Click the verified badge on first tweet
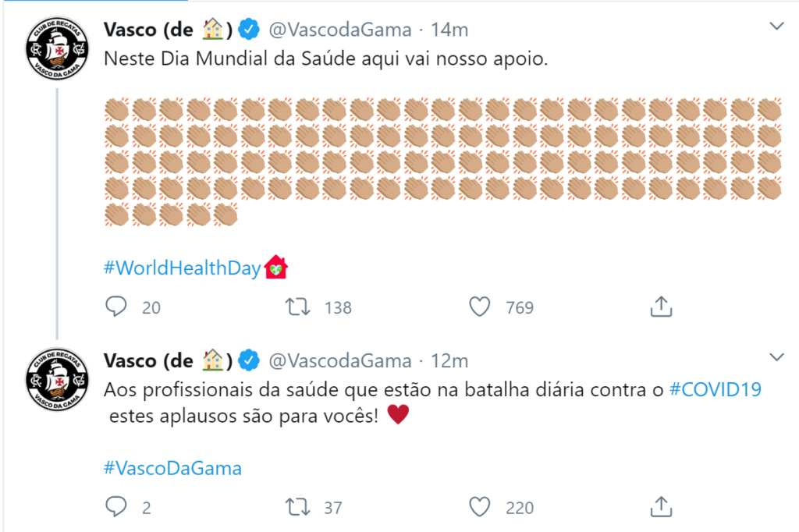This screenshot has width=799, height=532. pyautogui.click(x=249, y=30)
